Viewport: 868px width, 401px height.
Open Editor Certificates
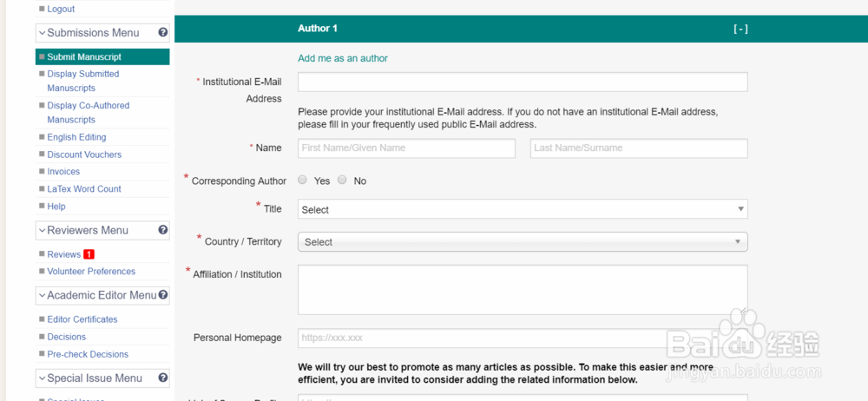click(x=82, y=319)
